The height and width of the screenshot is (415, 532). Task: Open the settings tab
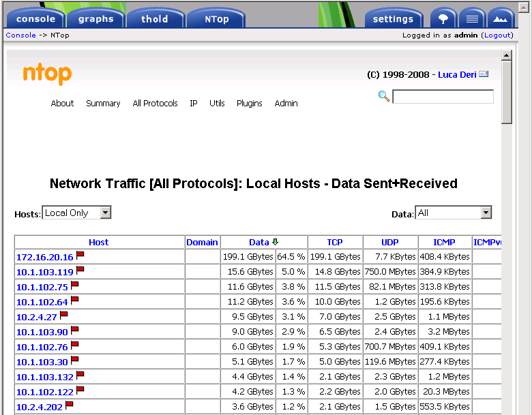pyautogui.click(x=394, y=18)
